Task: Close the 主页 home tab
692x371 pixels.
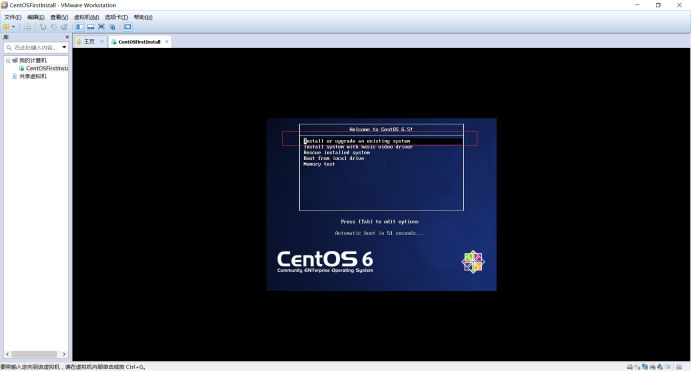Action: pyautogui.click(x=102, y=41)
